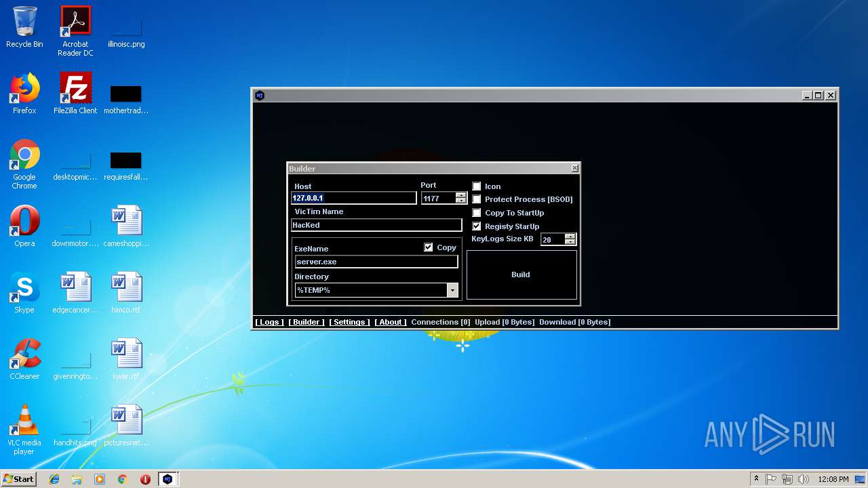The image size is (868, 488).
Task: Open the [ Logs ] tab
Action: [x=269, y=323]
